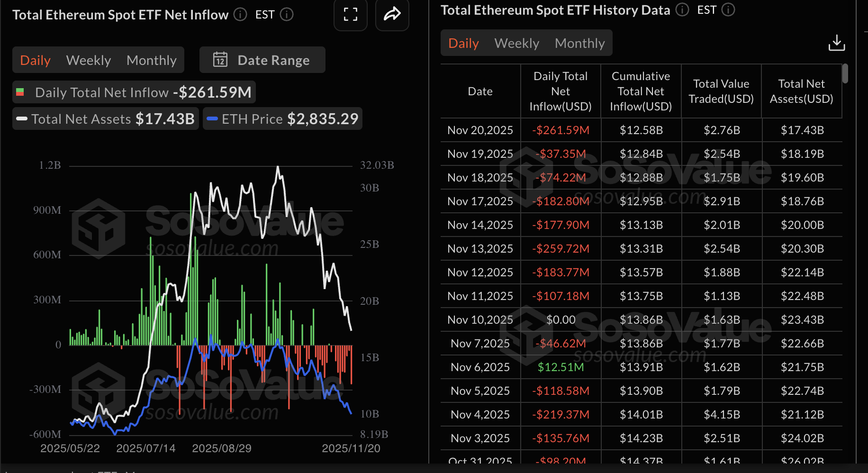Toggle the Daily Total Net Inflow series
868x473 pixels.
pyautogui.click(x=134, y=92)
